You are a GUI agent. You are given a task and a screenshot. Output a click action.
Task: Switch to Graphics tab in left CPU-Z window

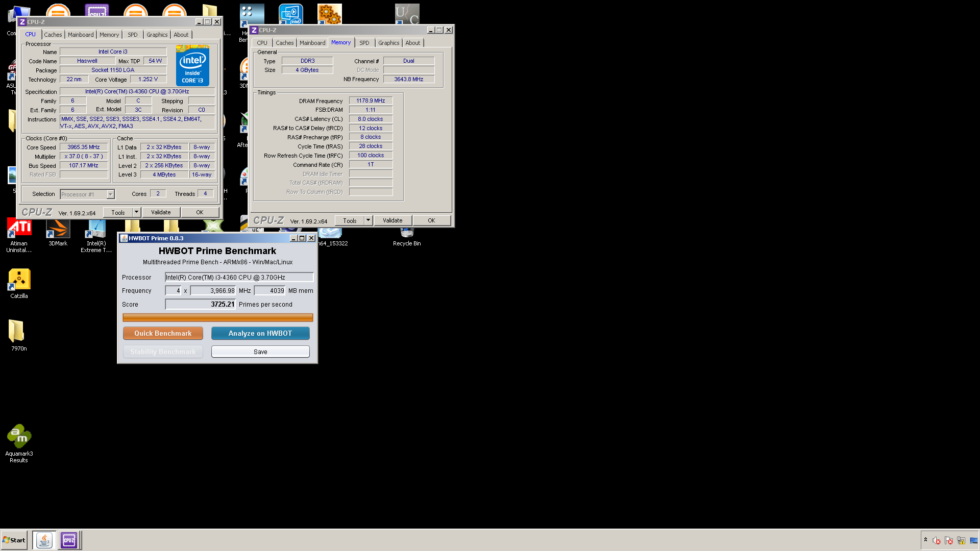[x=157, y=35]
